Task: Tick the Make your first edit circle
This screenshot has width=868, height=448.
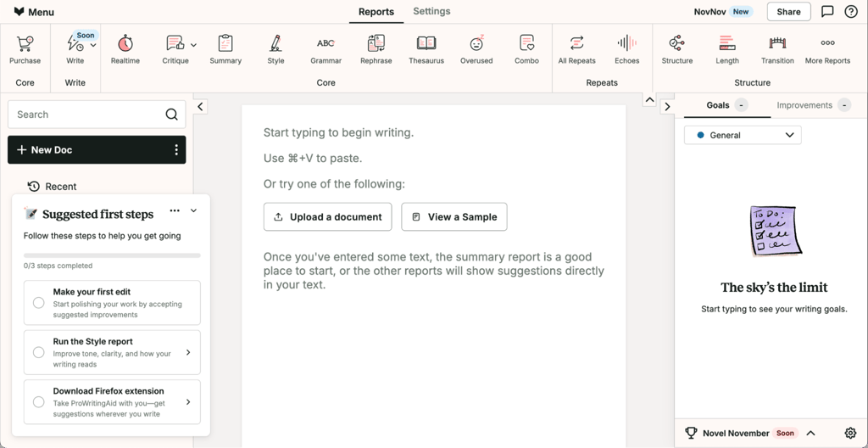Action: point(39,303)
